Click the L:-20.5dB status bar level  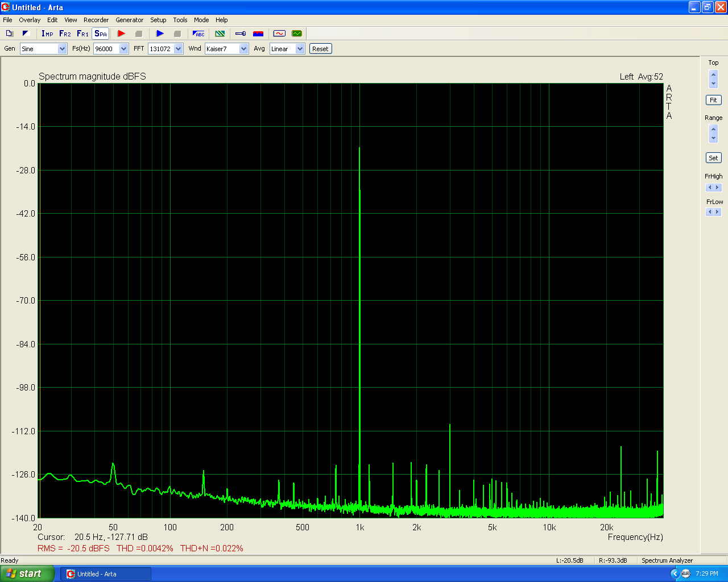(x=570, y=560)
